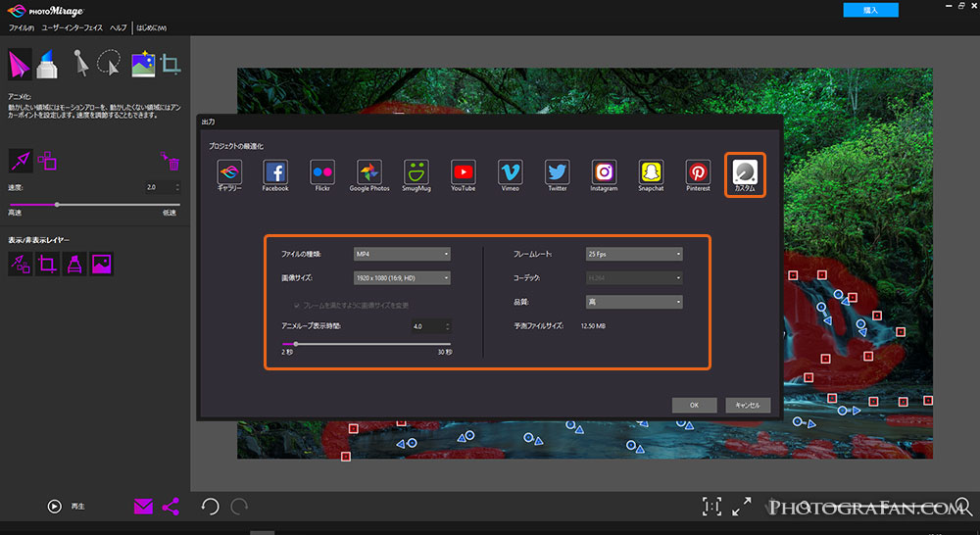980x535 pixels.
Task: Click the loop duration slider handle
Action: point(296,344)
